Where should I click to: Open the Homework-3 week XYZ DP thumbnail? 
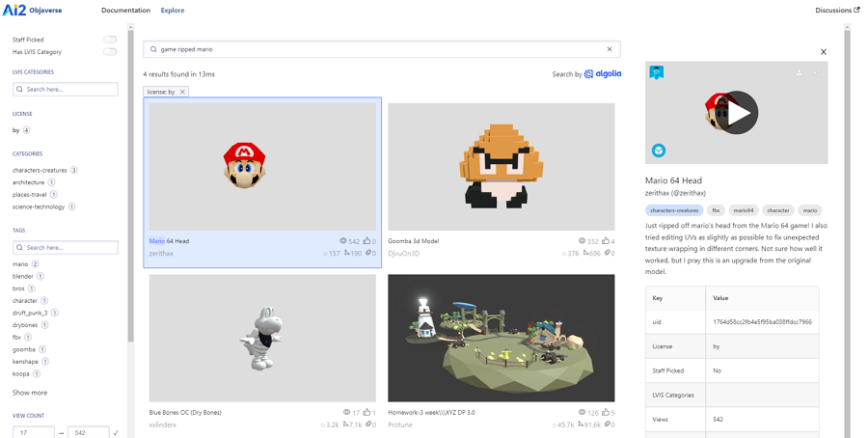point(501,338)
